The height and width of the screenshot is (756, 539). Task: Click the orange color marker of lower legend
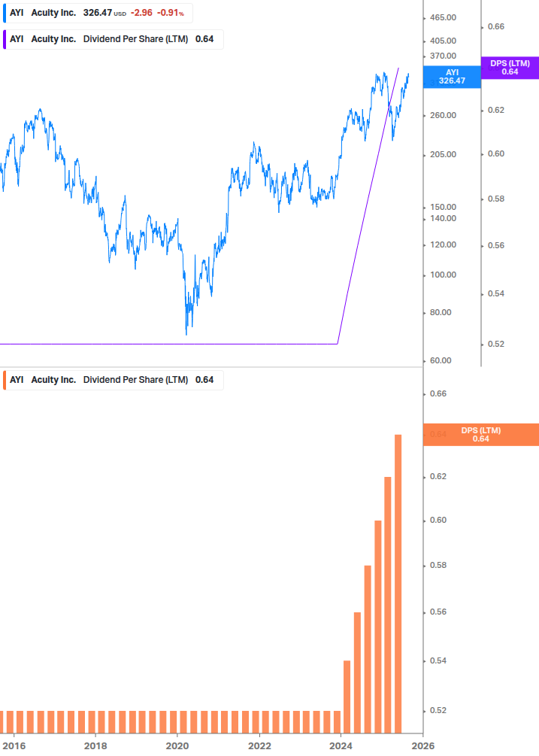point(5,380)
